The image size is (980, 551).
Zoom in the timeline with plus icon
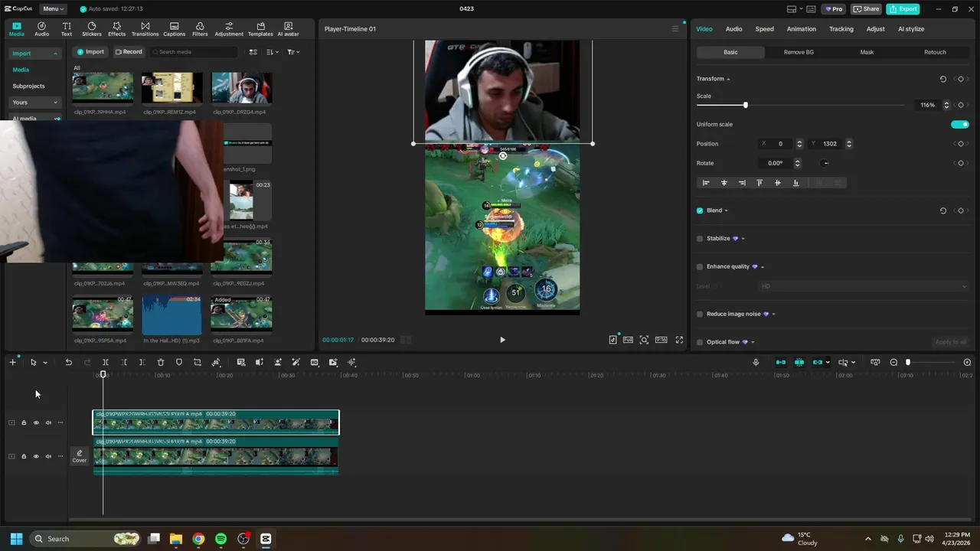(x=967, y=362)
